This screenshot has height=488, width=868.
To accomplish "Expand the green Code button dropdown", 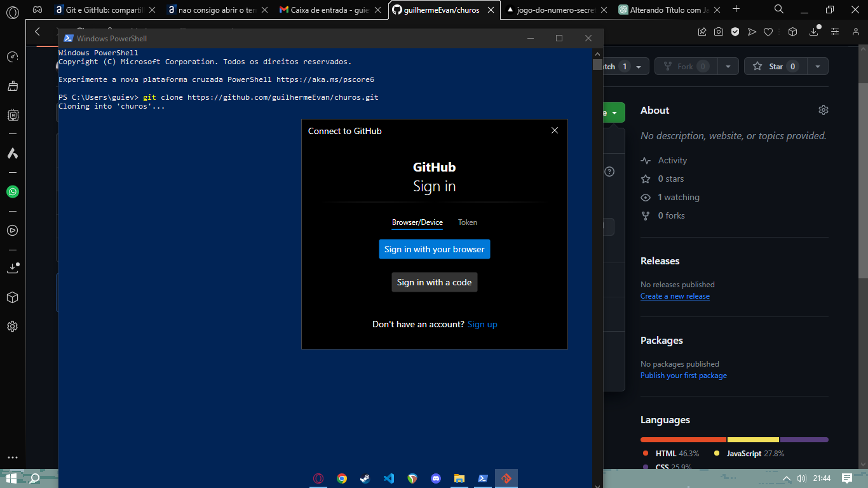I will (x=614, y=112).
